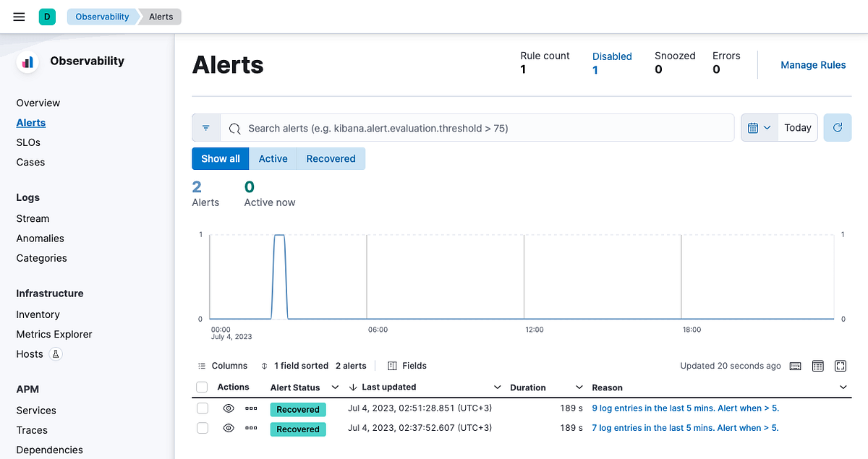Check the checkbox on the first Recovered alert
Screen dimensions: 868x459
(x=202, y=408)
